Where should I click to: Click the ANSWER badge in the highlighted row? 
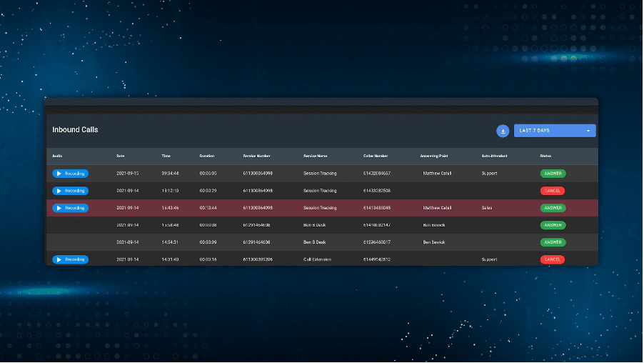coord(553,208)
